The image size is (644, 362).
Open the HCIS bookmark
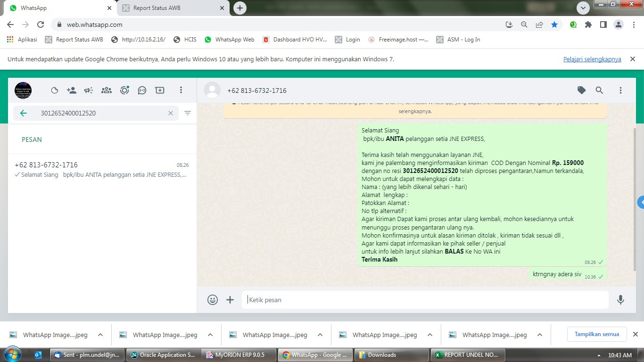coord(185,40)
